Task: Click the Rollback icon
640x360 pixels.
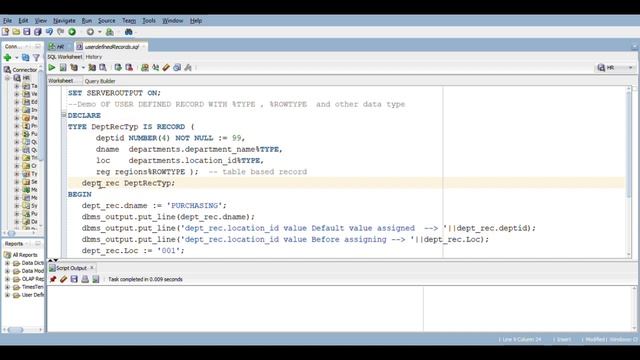Action: [x=129, y=67]
